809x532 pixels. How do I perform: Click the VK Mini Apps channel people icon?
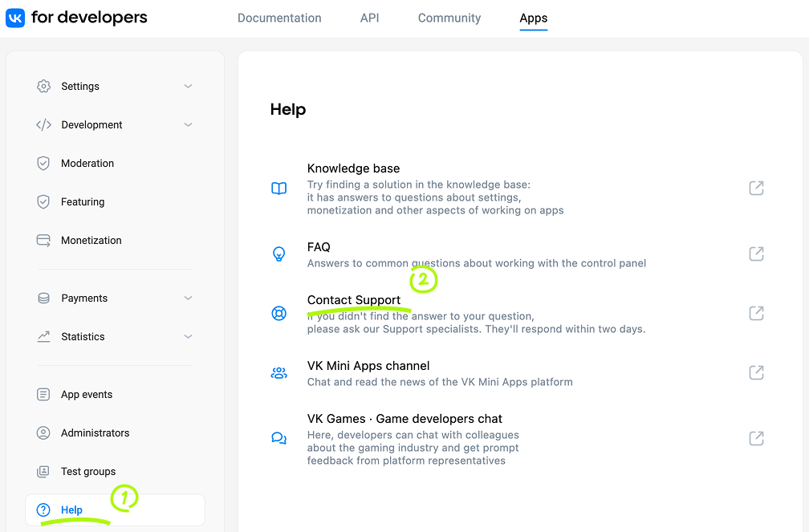tap(278, 373)
